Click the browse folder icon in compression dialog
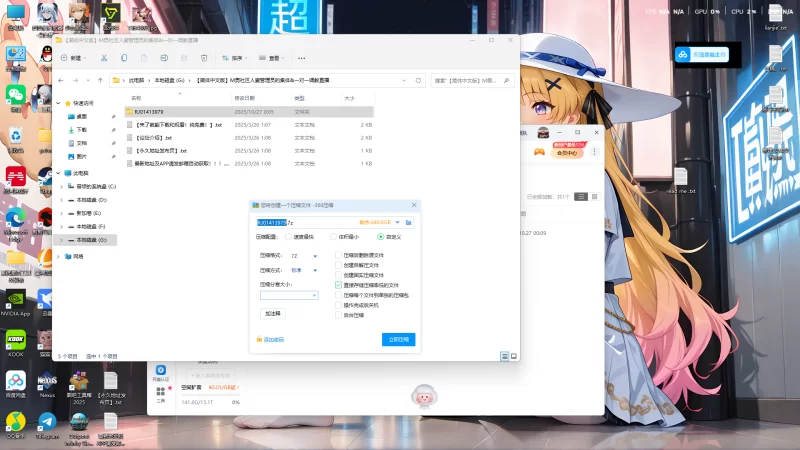Image resolution: width=800 pixels, height=450 pixels. coord(409,222)
